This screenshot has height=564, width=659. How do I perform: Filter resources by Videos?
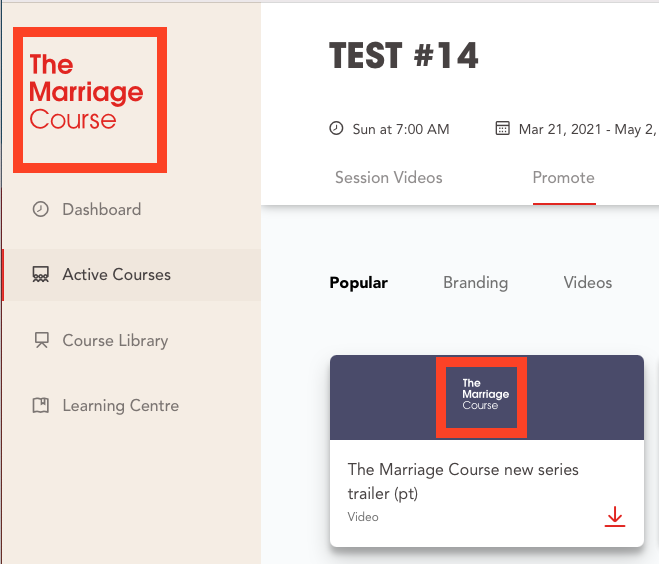pyautogui.click(x=588, y=282)
